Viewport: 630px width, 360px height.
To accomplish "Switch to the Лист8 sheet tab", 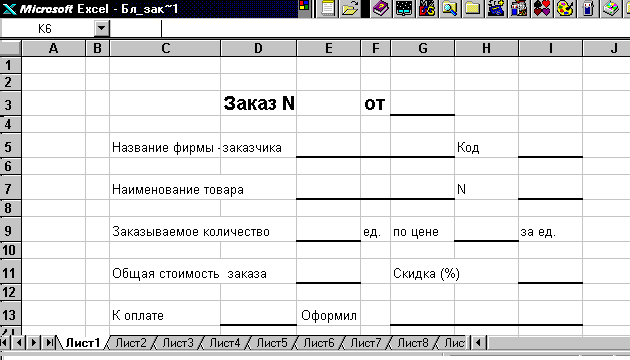I will click(413, 343).
